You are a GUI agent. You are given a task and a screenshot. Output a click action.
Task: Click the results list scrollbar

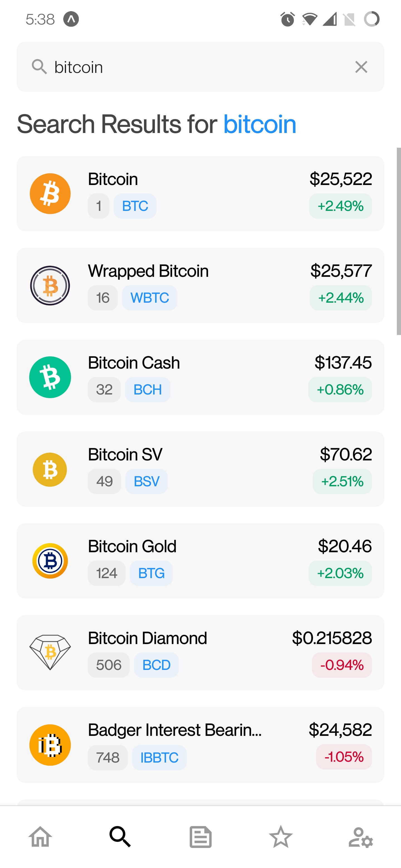tap(398, 241)
